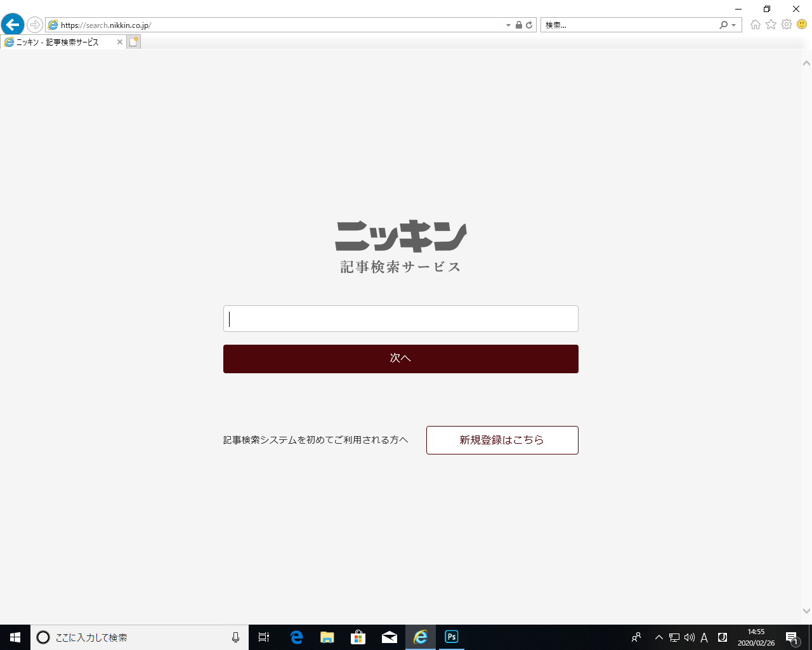
Task: Click the IME pad tray icon
Action: 722,637
